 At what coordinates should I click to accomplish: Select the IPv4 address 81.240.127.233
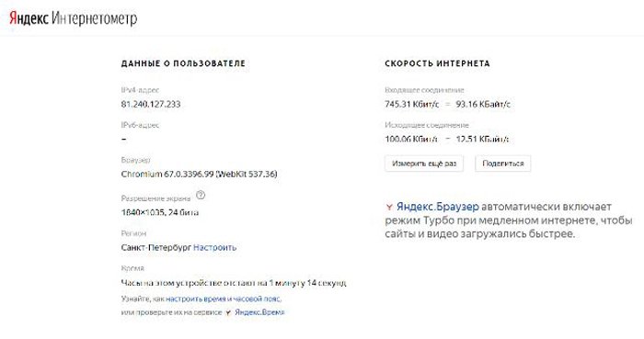pos(151,104)
